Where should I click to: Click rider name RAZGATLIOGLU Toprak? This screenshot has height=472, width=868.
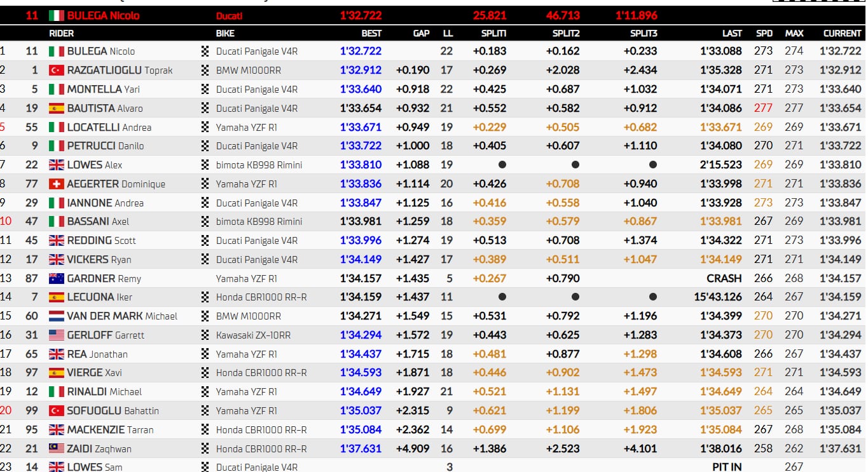coord(120,71)
